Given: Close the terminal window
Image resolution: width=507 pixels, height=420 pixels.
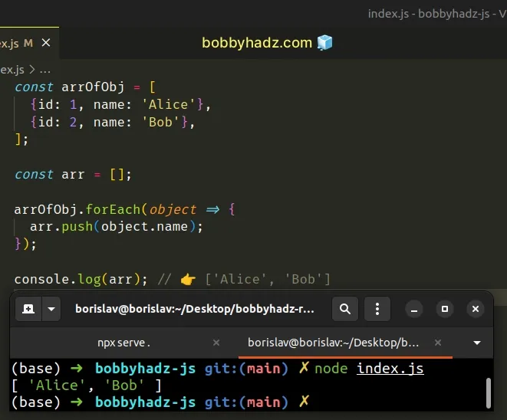Looking at the screenshot, I should [476, 309].
